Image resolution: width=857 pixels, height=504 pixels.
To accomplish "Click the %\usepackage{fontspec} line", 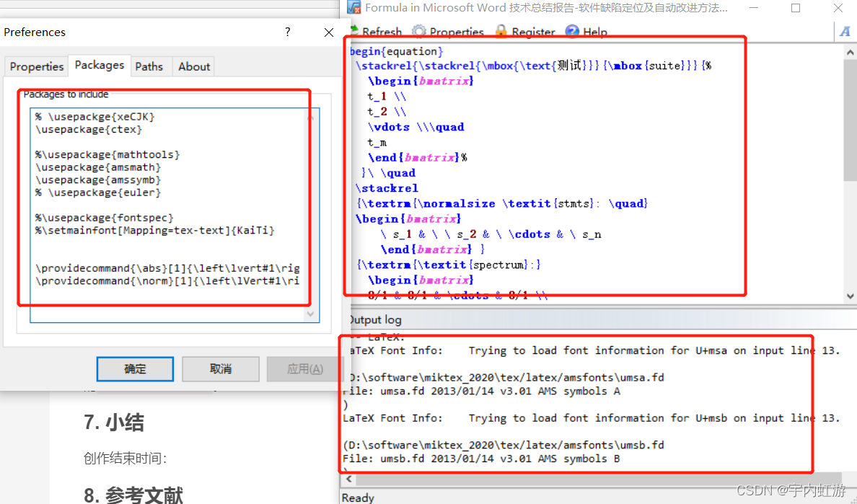I will 104,218.
